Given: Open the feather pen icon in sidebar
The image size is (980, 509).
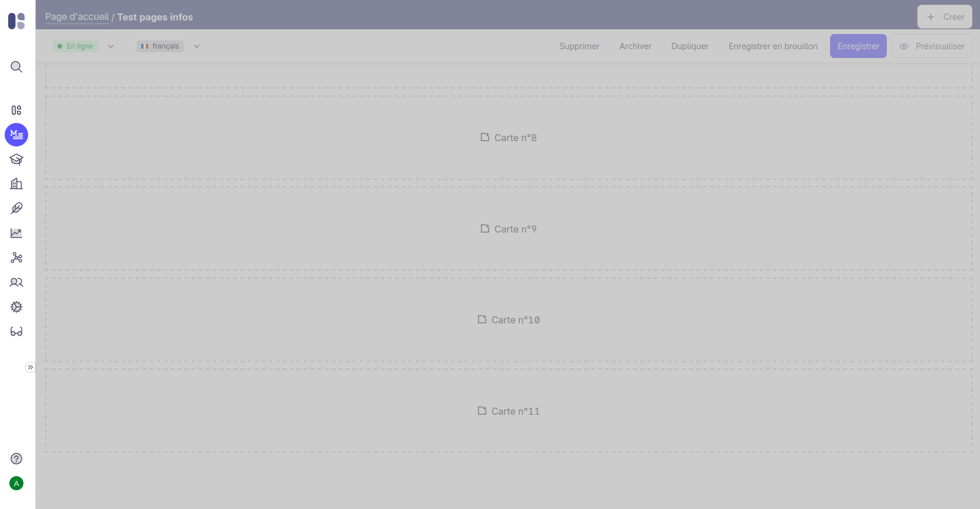Looking at the screenshot, I should pyautogui.click(x=16, y=209).
